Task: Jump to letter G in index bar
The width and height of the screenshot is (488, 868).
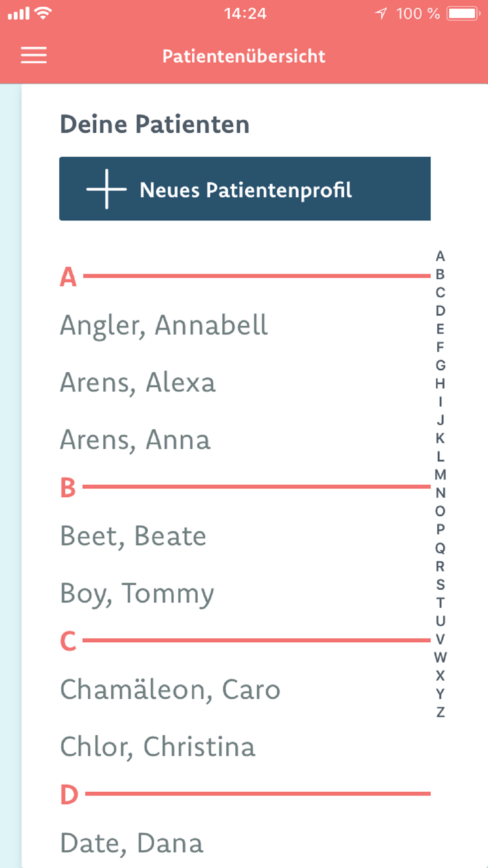Action: tap(440, 366)
